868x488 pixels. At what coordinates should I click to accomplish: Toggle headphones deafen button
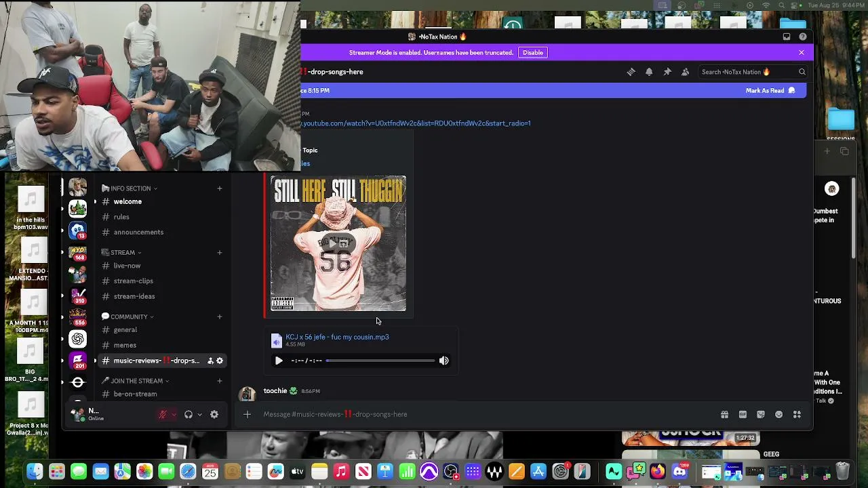click(189, 414)
